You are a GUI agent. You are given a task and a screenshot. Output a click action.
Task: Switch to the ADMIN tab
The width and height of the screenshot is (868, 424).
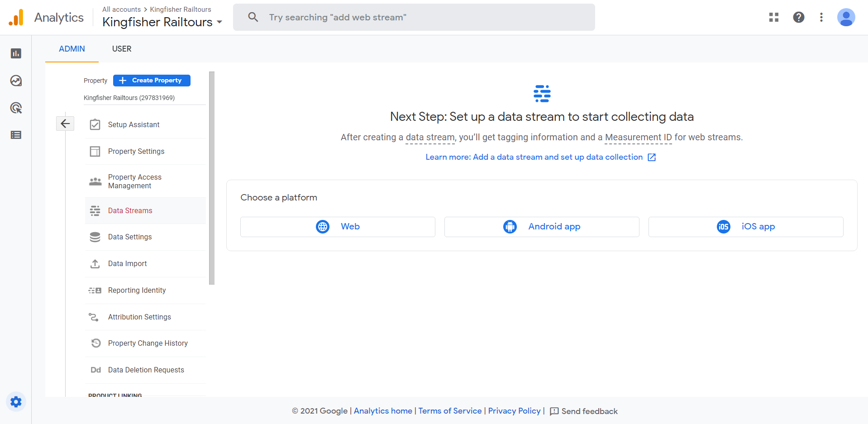(72, 49)
